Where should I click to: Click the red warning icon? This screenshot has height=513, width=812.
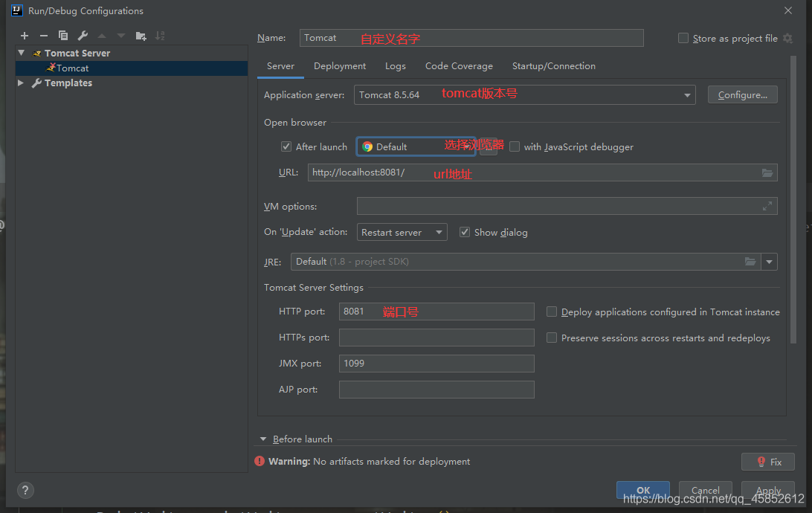tap(260, 461)
